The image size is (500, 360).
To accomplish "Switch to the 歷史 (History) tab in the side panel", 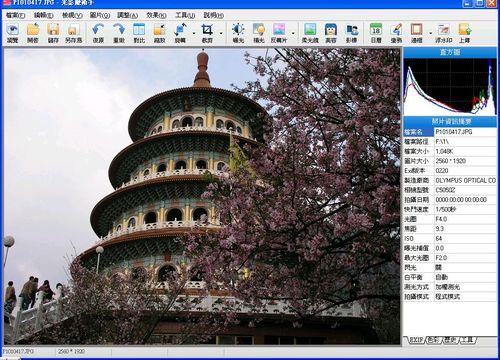I will tap(450, 340).
